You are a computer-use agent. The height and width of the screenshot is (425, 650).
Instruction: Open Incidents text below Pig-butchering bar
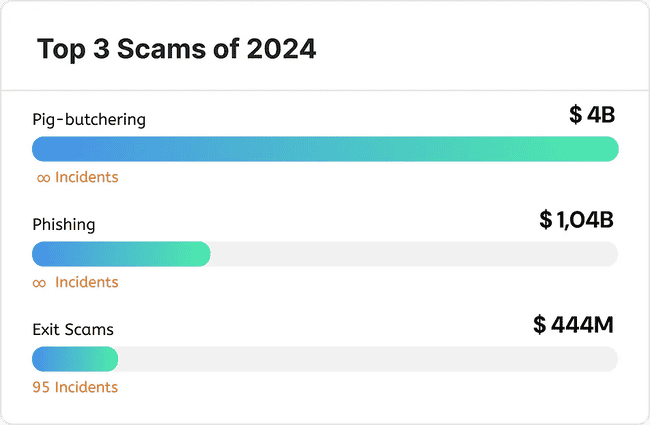(x=87, y=178)
